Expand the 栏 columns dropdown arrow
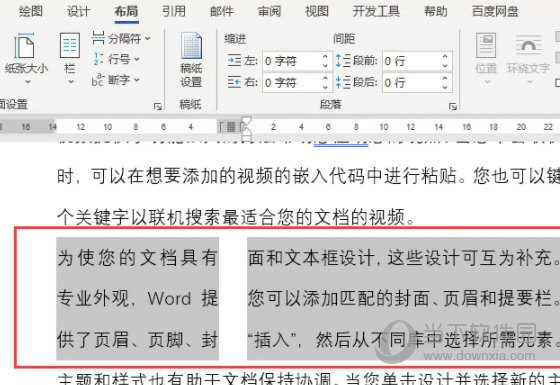560x385 pixels. point(71,82)
